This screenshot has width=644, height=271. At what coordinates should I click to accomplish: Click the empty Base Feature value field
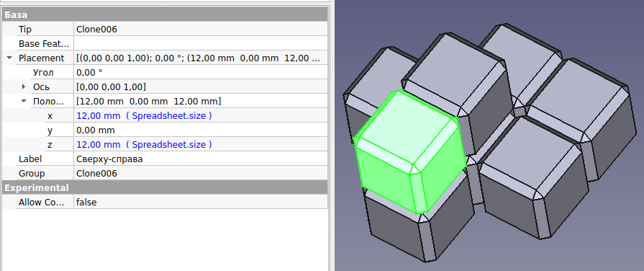coord(201,43)
